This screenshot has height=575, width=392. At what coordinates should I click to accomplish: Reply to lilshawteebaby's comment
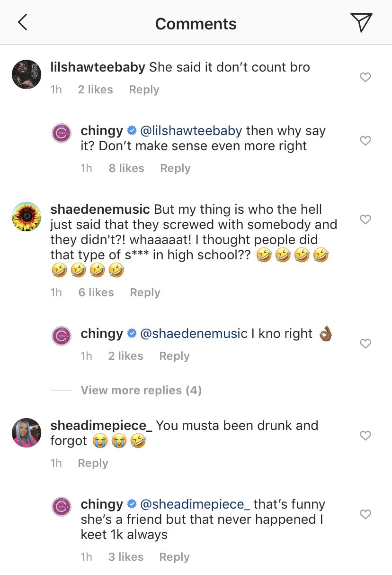click(x=143, y=89)
